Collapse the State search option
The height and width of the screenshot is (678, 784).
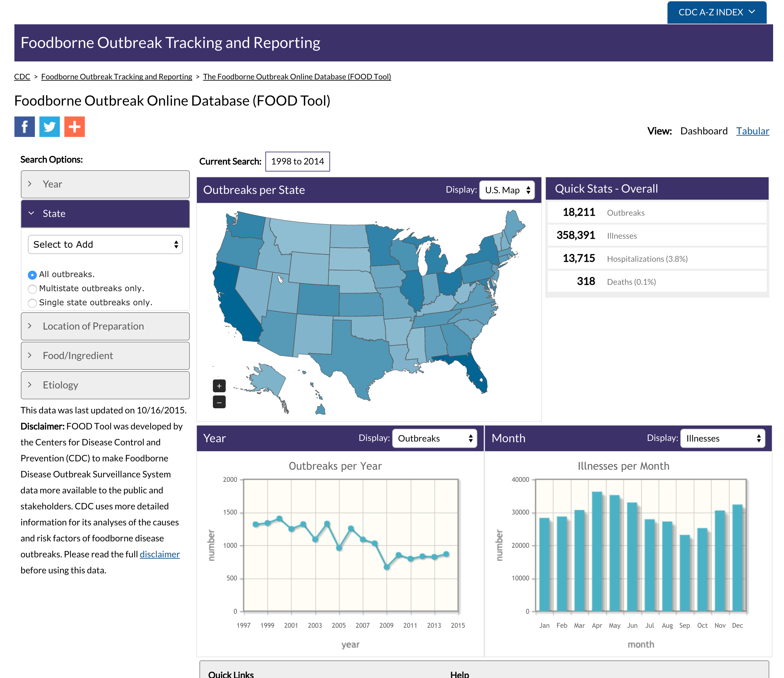click(105, 214)
